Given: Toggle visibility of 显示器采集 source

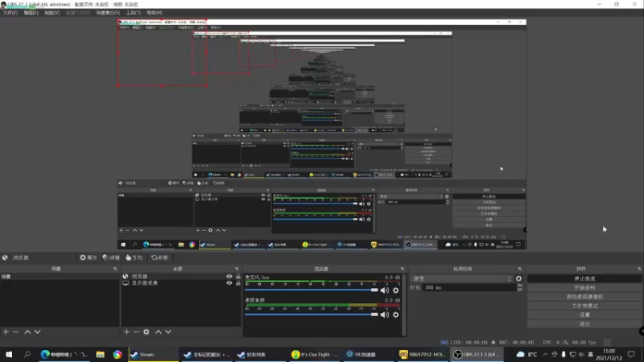Looking at the screenshot, I should click(229, 283).
